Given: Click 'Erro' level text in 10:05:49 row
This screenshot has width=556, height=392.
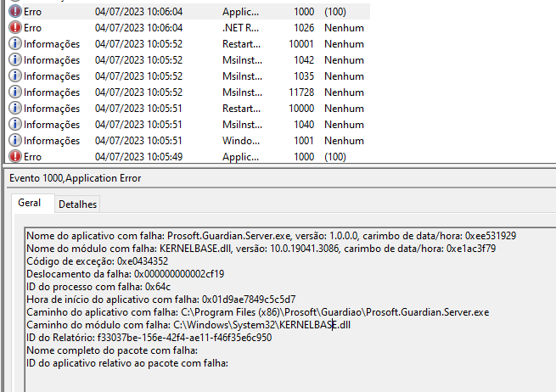Looking at the screenshot, I should (32, 157).
